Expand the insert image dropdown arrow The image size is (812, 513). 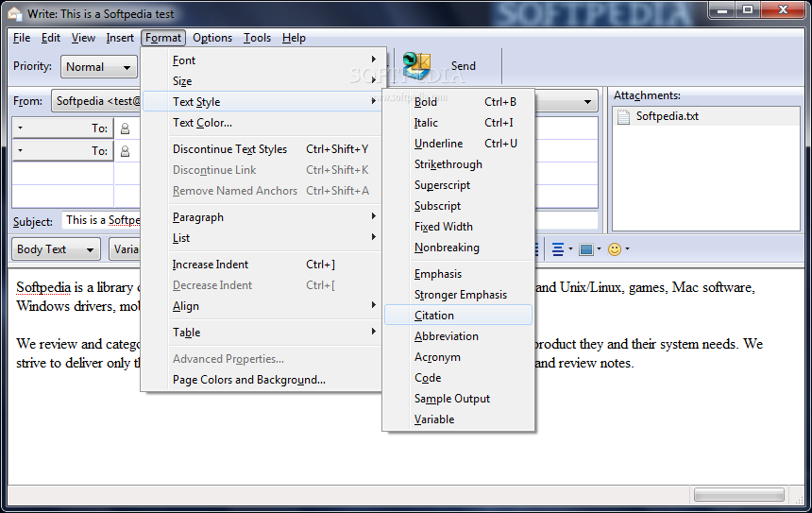(x=600, y=248)
